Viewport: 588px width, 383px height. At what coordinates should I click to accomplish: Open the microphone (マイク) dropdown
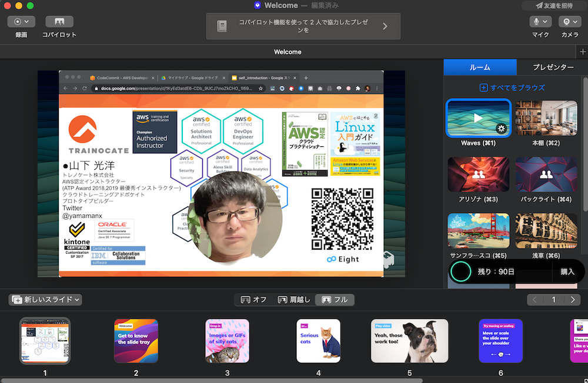click(540, 22)
